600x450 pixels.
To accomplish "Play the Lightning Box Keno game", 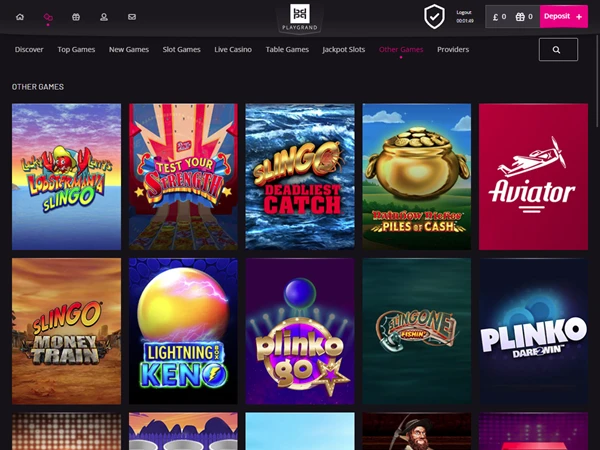I will (183, 331).
